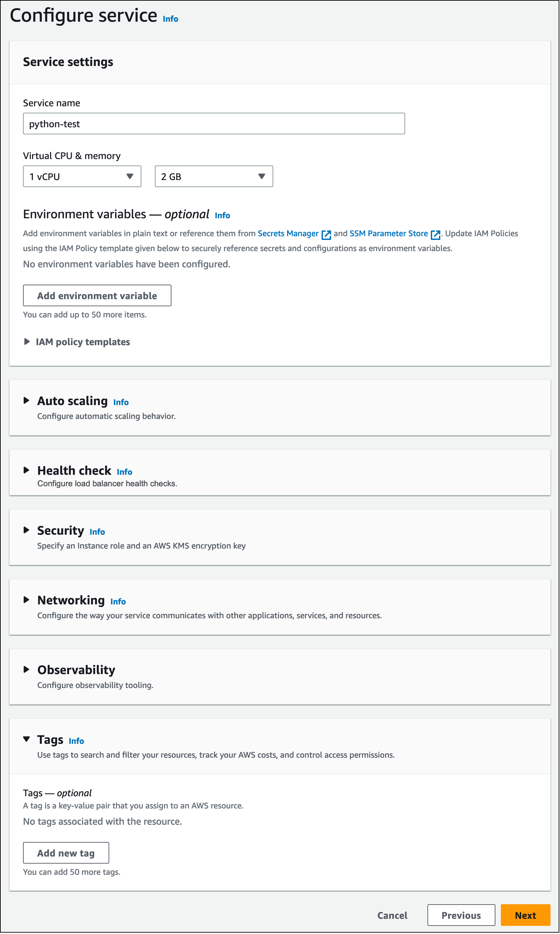Click the Service name input field
Screen dimensions: 560x934
pyautogui.click(x=214, y=123)
